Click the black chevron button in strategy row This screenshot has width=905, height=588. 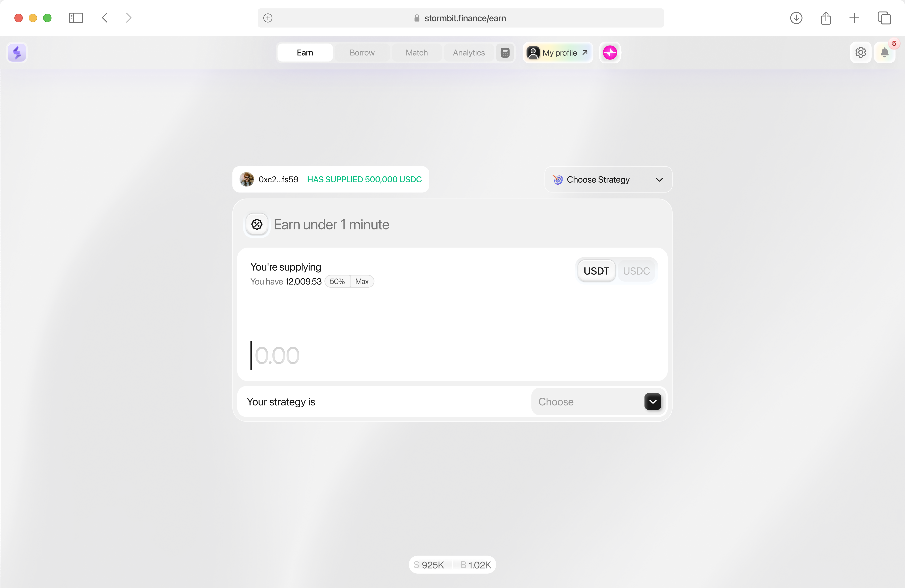tap(652, 402)
